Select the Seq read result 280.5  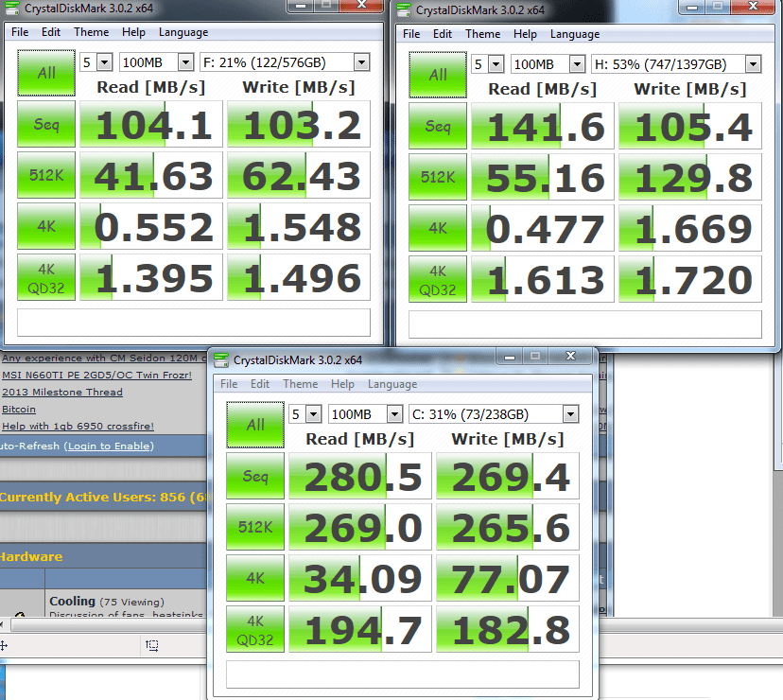[x=359, y=476]
